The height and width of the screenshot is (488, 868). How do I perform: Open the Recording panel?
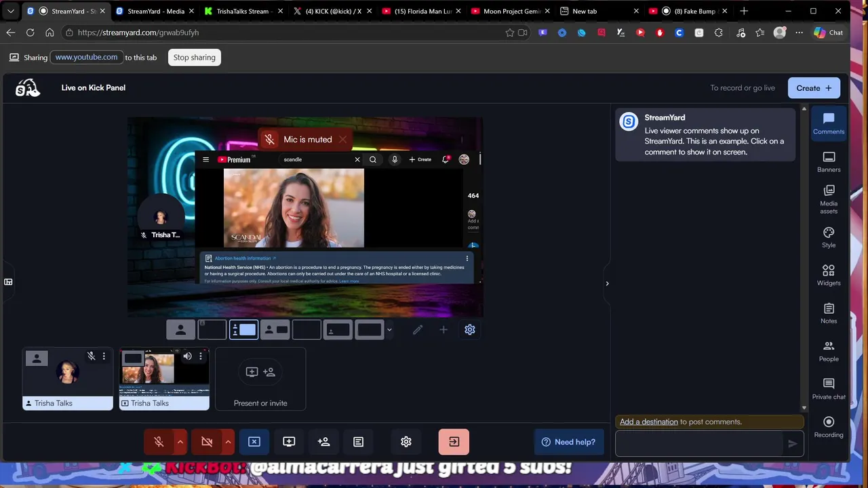click(829, 428)
